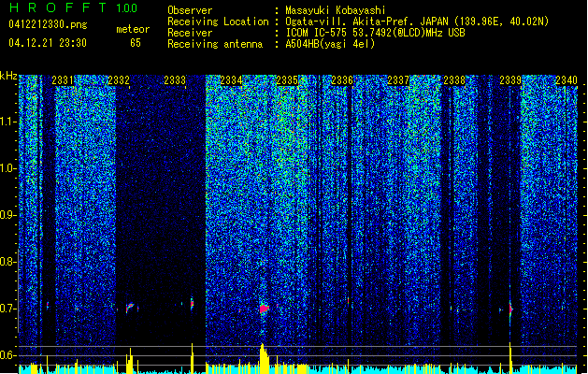Click the date stamp 04.12.21 23:30

tap(48, 43)
